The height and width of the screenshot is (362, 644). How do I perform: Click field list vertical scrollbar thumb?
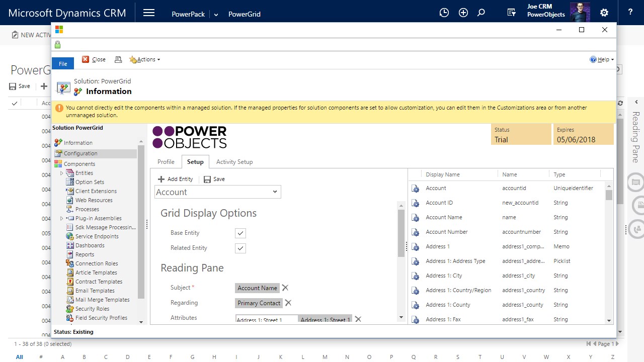coord(609,195)
